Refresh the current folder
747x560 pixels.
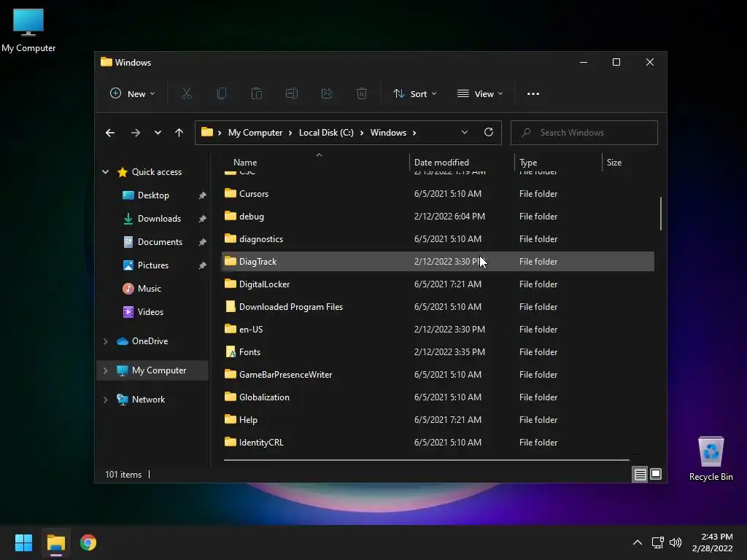pos(489,133)
